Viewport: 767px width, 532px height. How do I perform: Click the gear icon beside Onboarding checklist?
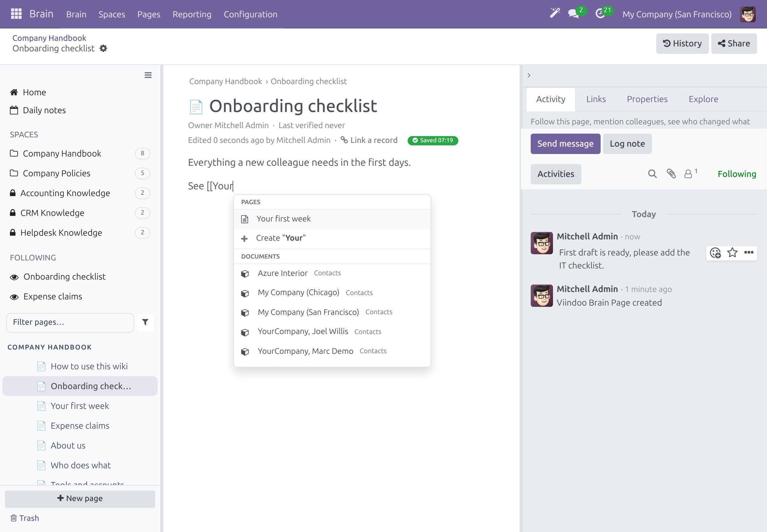click(x=104, y=48)
